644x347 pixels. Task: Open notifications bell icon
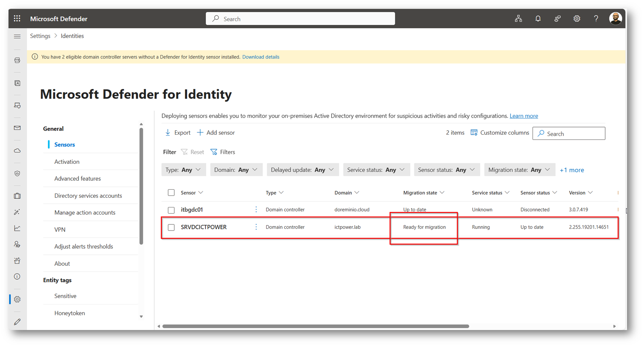pyautogui.click(x=538, y=19)
